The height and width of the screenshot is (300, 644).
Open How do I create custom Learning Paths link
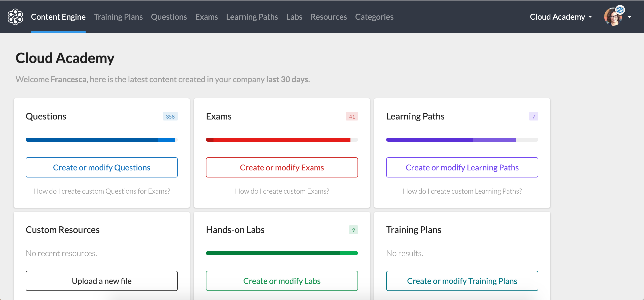462,191
